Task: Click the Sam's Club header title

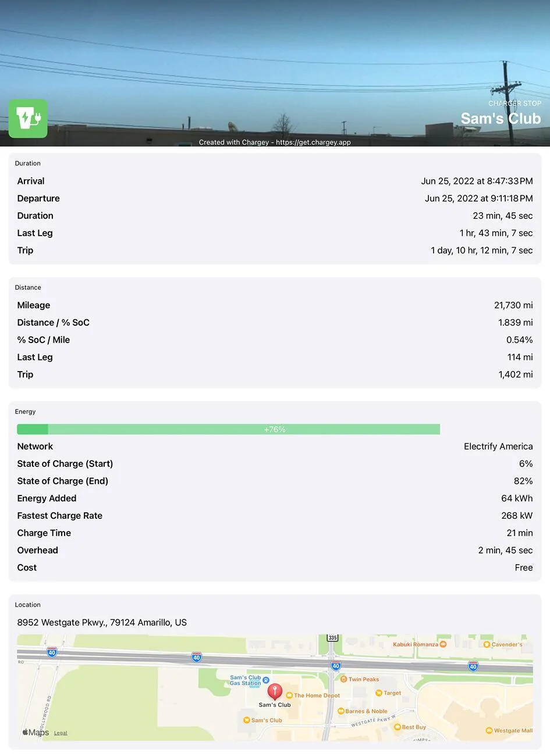Action: coord(501,119)
